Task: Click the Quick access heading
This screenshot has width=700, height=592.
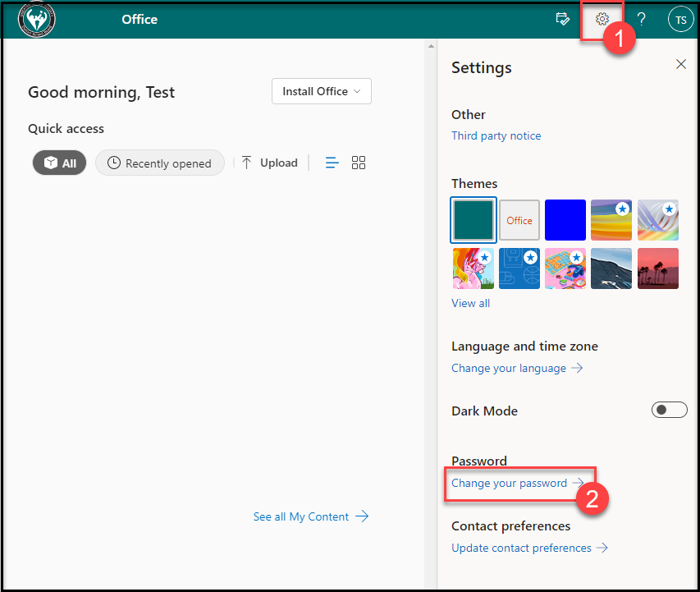Action: (x=66, y=129)
